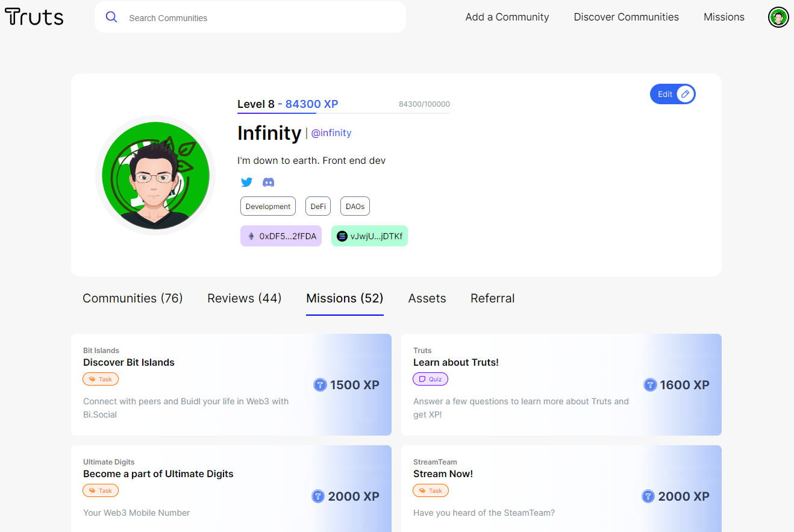Screen dimensions: 794x532
Task: Open the Discord profile icon
Action: [269, 182]
